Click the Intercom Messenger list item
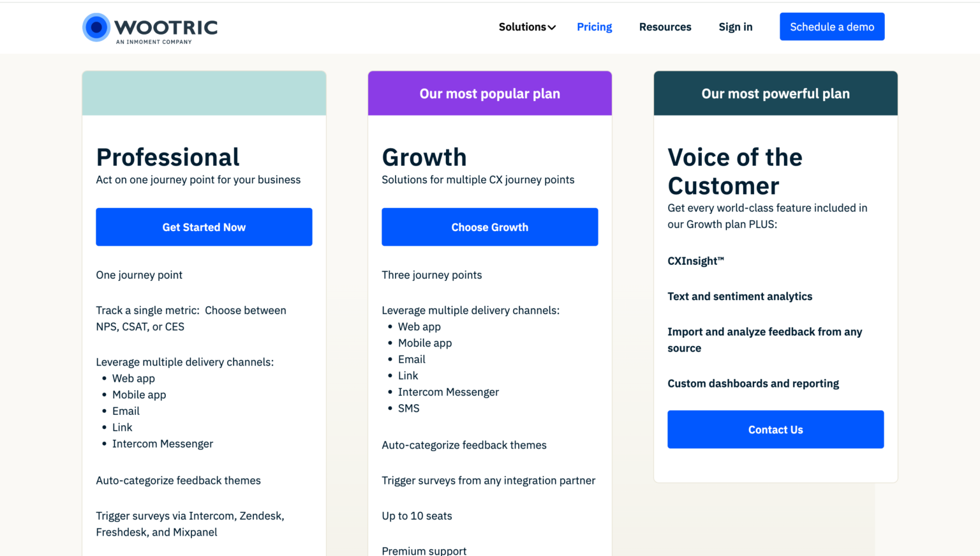The width and height of the screenshot is (980, 556). [x=163, y=443]
